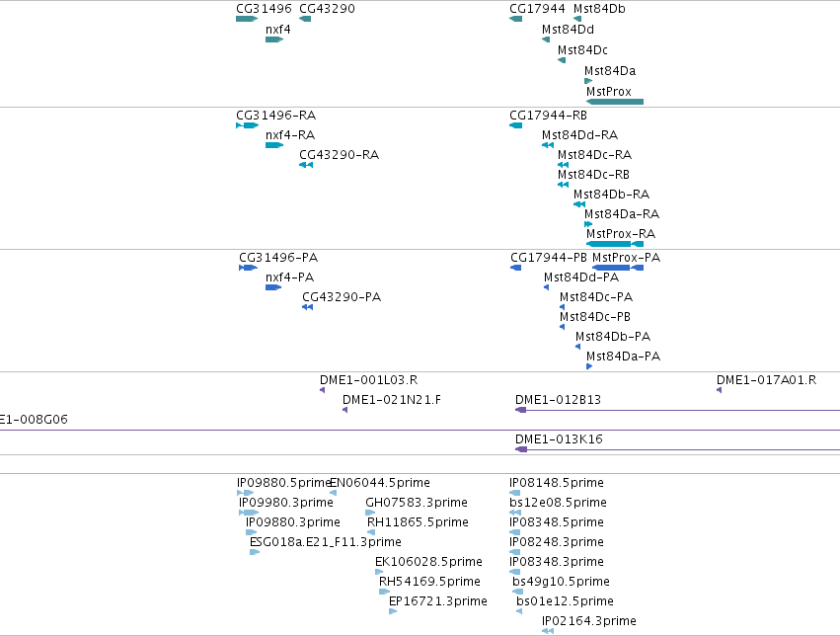Screen dimensions: 840x636
Task: Select the Mst84Dc gene glyph
Action: tap(562, 60)
